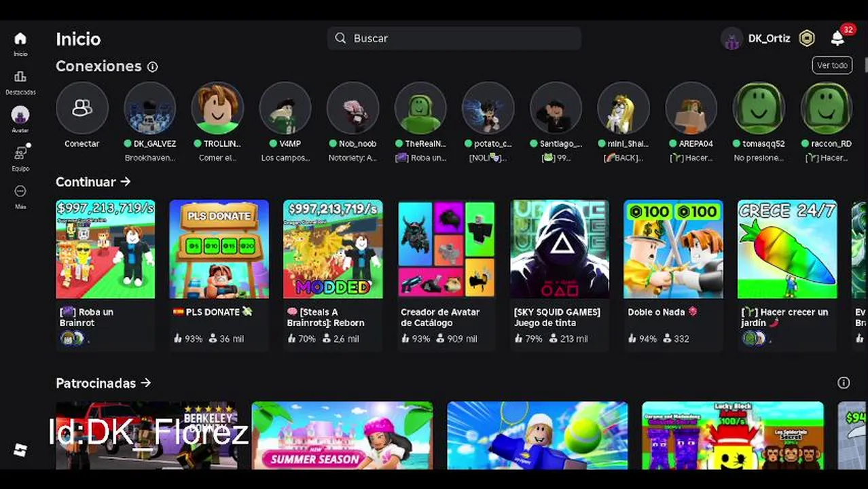The width and height of the screenshot is (868, 489).
Task: Click the info icon next to Conexiones
Action: (152, 67)
